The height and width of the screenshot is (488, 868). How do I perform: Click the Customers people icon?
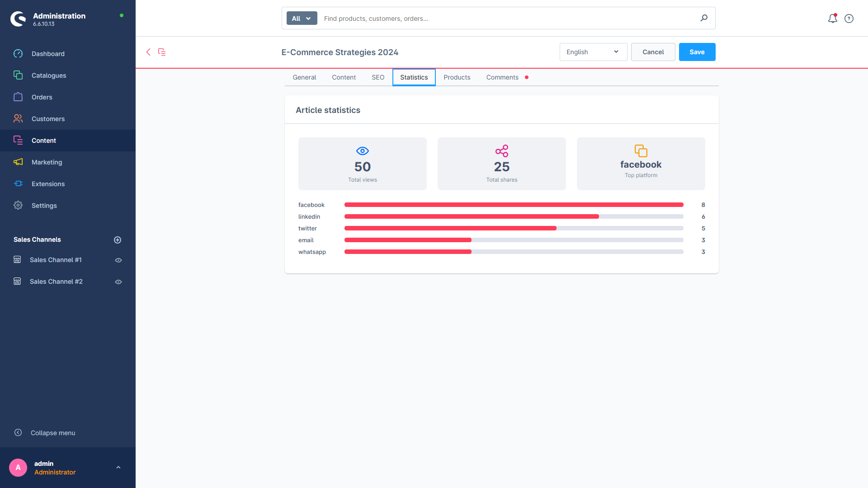[18, 119]
